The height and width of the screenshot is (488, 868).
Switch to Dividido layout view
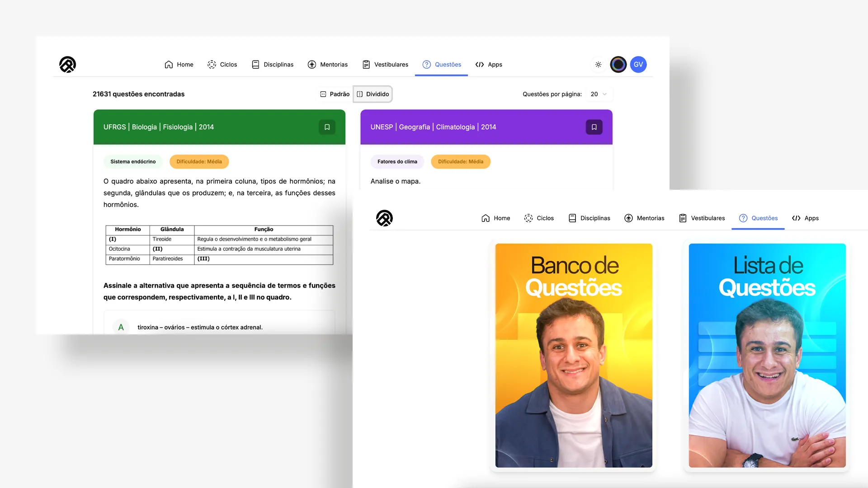click(373, 94)
